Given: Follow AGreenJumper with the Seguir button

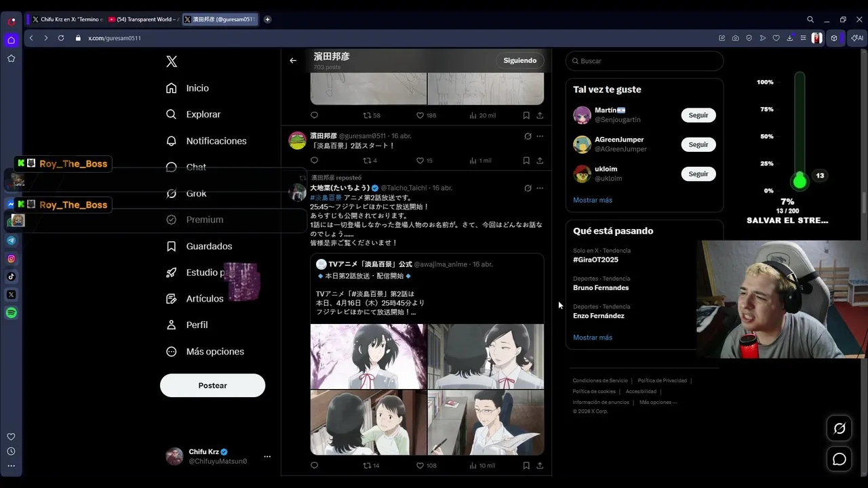Looking at the screenshot, I should 698,144.
